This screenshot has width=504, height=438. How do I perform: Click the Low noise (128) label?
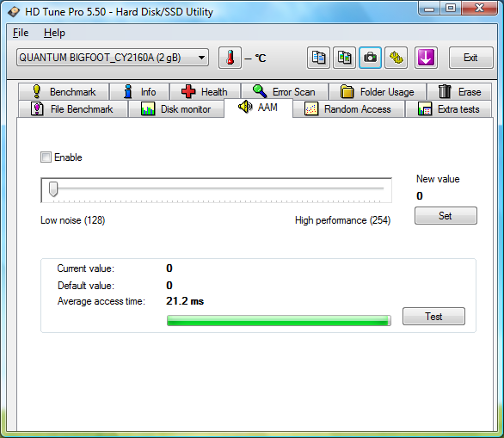[x=72, y=220]
